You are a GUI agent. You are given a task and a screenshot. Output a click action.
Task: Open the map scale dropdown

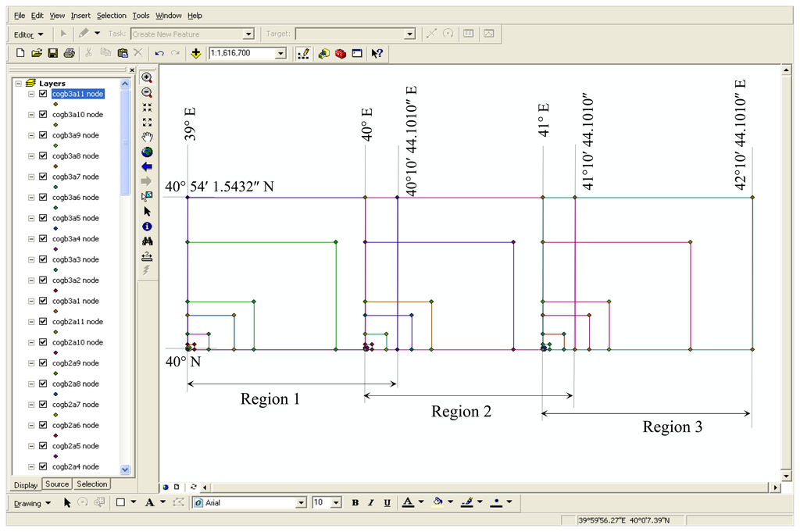(280, 53)
